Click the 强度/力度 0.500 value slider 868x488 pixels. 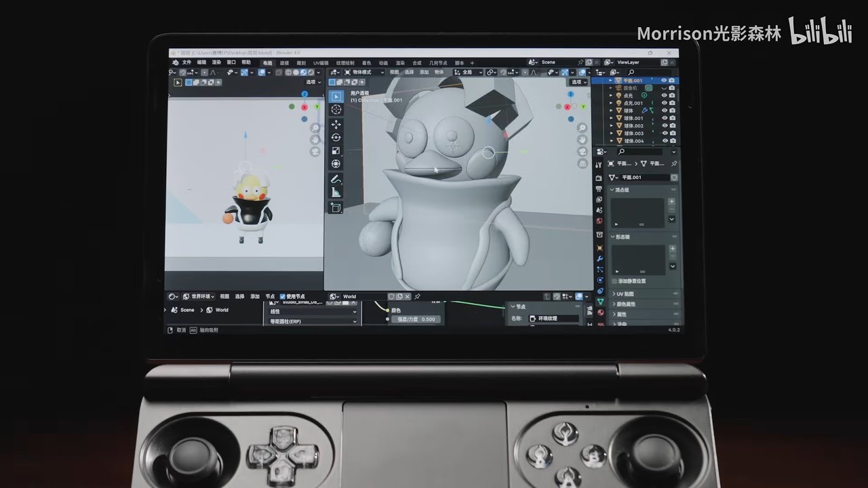click(416, 319)
